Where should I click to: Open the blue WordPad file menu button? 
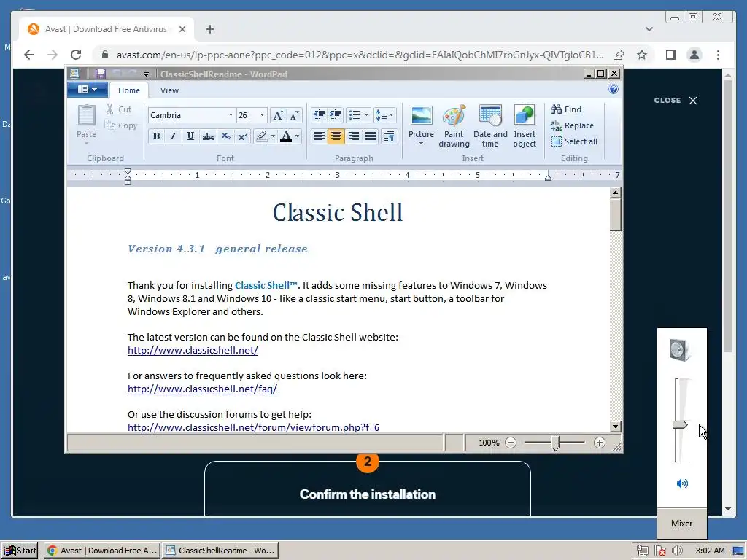pyautogui.click(x=88, y=90)
